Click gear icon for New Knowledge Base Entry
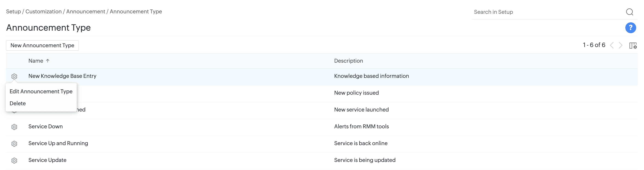644x170 pixels. coord(14,76)
